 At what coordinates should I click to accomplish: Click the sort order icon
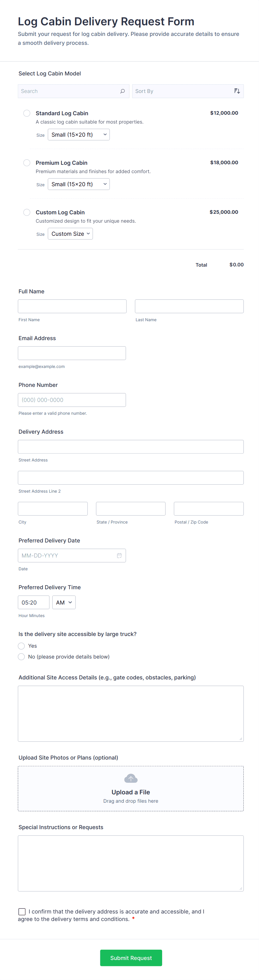tap(237, 91)
